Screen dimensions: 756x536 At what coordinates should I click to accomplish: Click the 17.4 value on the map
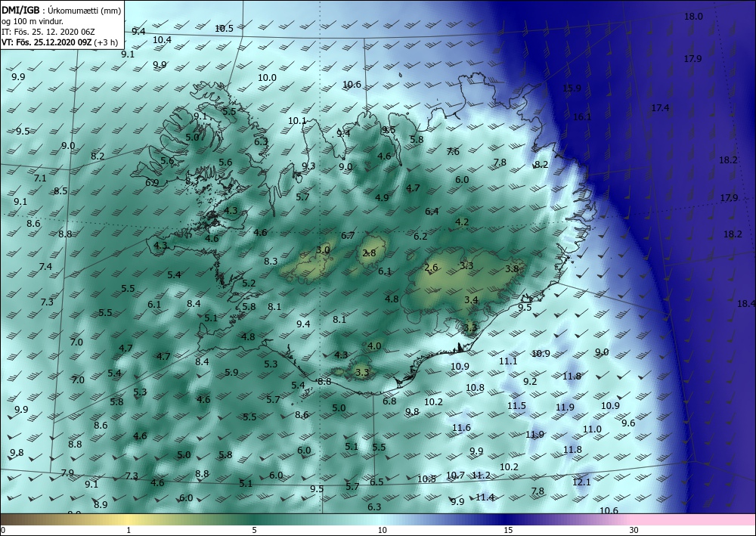(x=660, y=108)
